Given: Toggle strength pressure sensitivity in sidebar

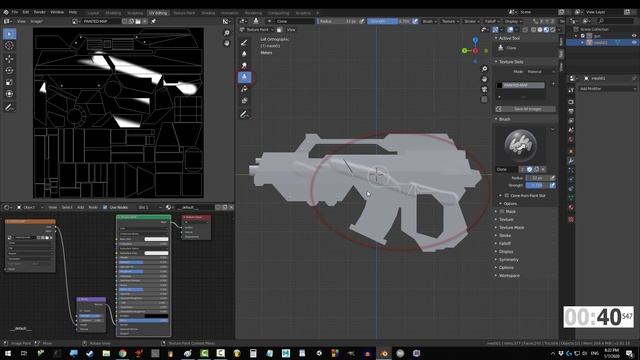Looking at the screenshot, I should click(x=552, y=185).
